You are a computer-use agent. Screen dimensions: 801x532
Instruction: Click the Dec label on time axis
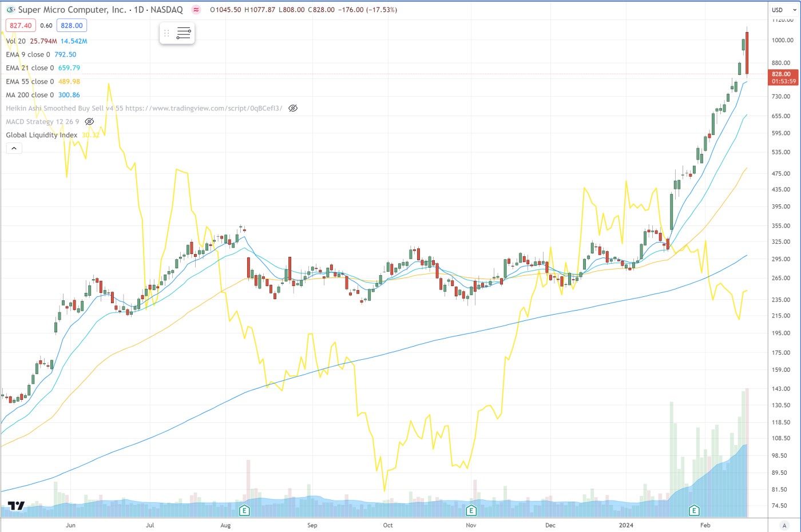click(x=550, y=525)
